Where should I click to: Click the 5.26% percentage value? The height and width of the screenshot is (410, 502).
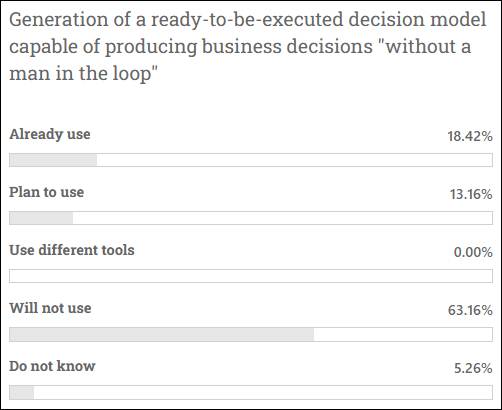[x=473, y=368]
